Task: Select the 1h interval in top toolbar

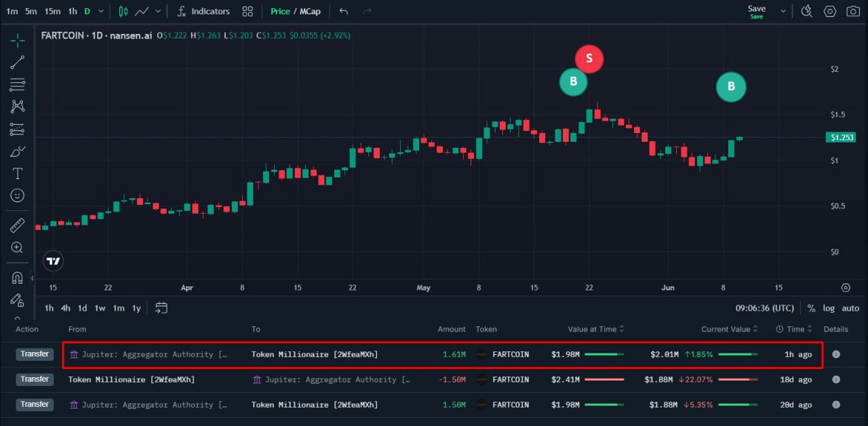Action: click(x=73, y=12)
